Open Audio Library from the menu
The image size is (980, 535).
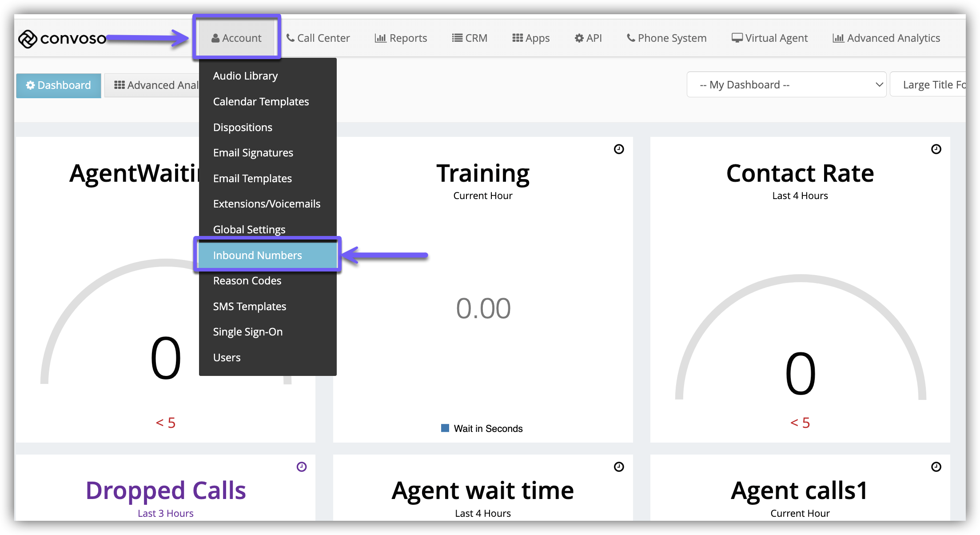[x=245, y=76]
